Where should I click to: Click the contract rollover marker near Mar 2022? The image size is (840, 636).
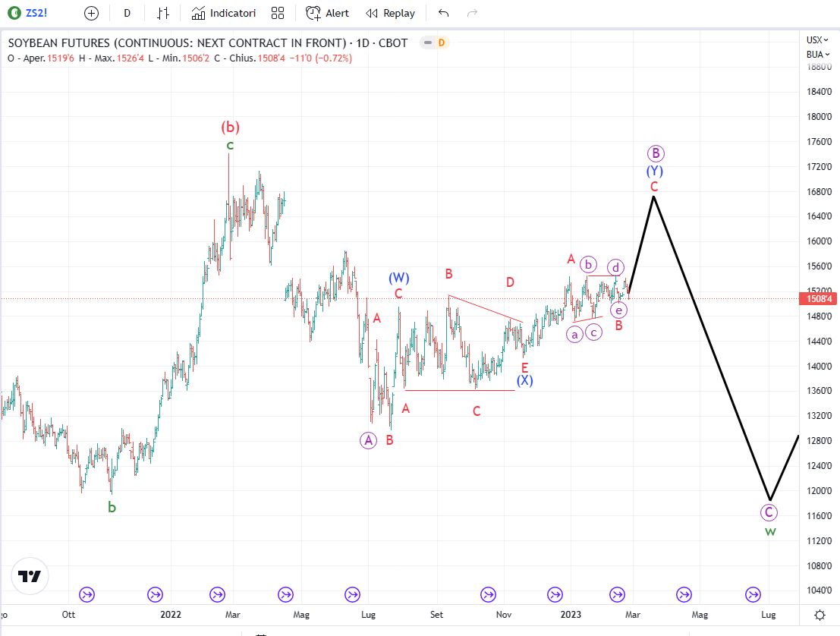pyautogui.click(x=218, y=594)
